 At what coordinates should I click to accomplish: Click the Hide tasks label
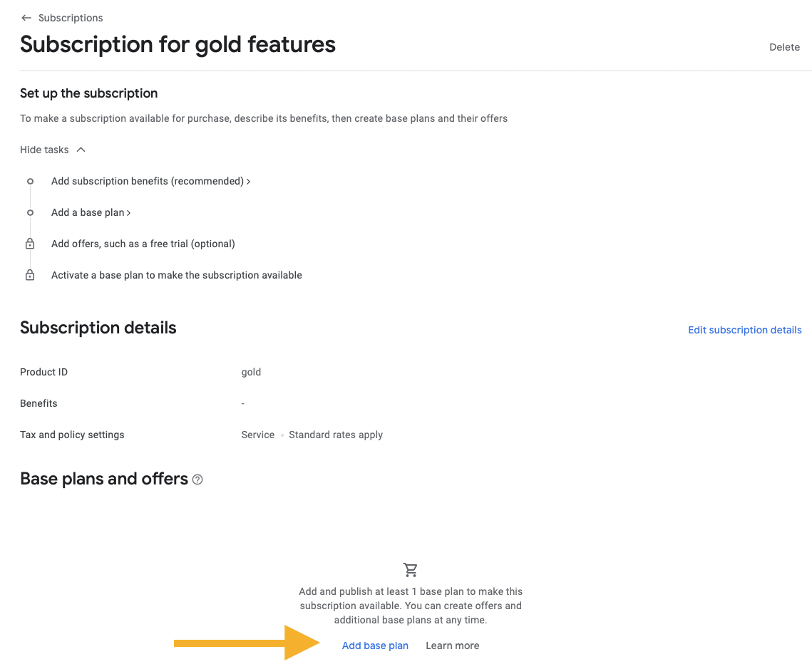pos(44,150)
